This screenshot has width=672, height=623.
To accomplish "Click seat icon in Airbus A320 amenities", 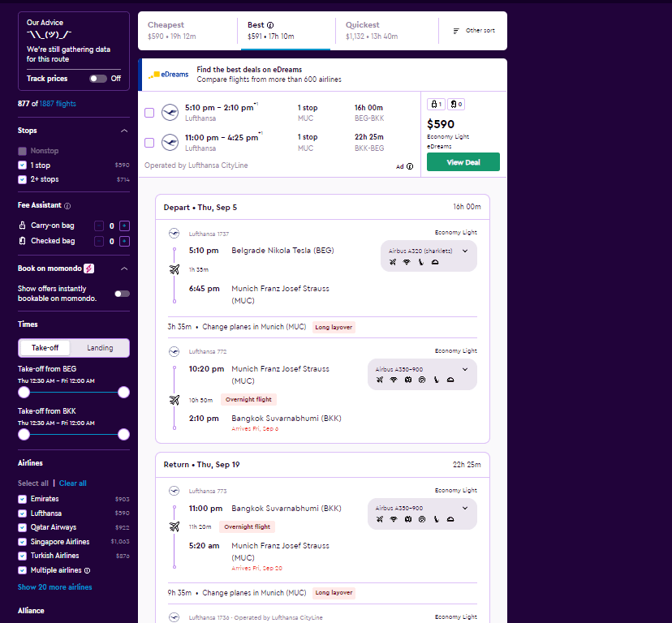I will tap(421, 262).
